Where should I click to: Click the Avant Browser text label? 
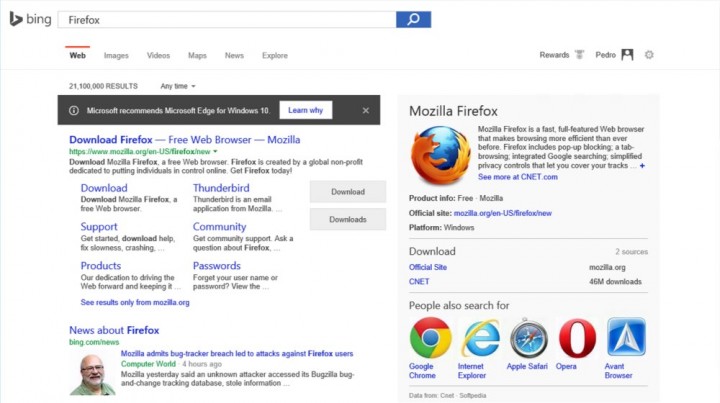tap(618, 371)
